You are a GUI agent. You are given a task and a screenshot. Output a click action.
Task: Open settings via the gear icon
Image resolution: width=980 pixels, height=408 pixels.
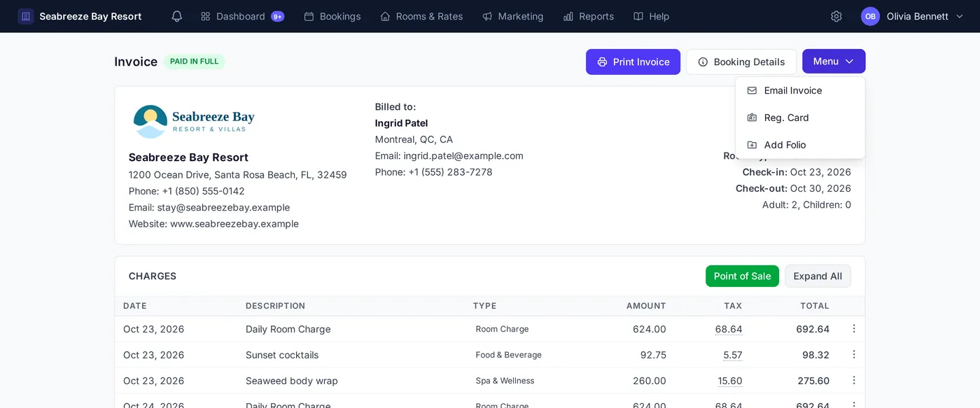tap(836, 16)
